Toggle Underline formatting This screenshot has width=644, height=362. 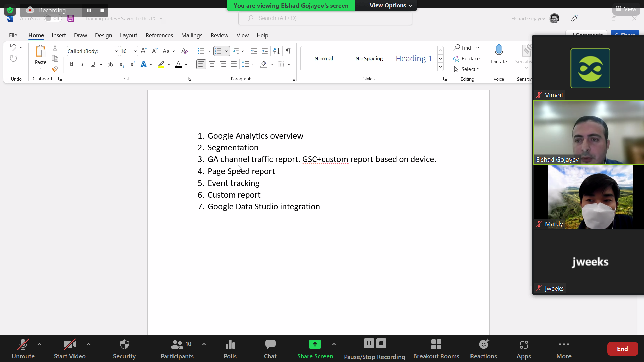pos(93,64)
